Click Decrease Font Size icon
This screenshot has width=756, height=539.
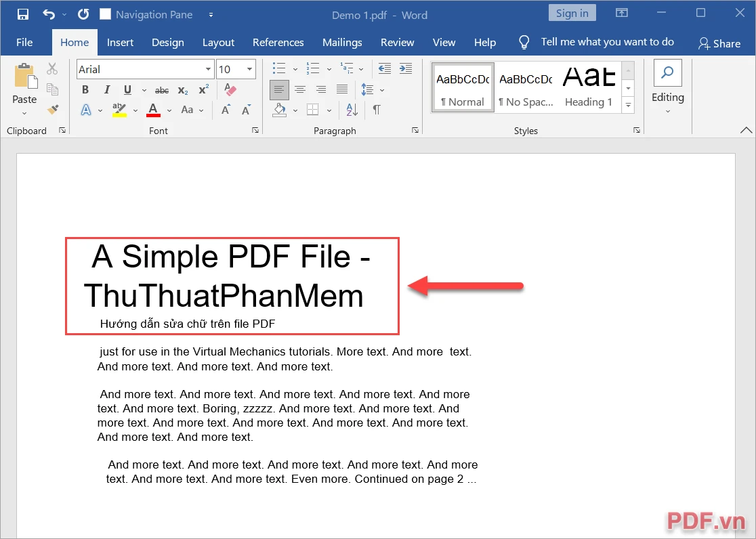click(246, 110)
